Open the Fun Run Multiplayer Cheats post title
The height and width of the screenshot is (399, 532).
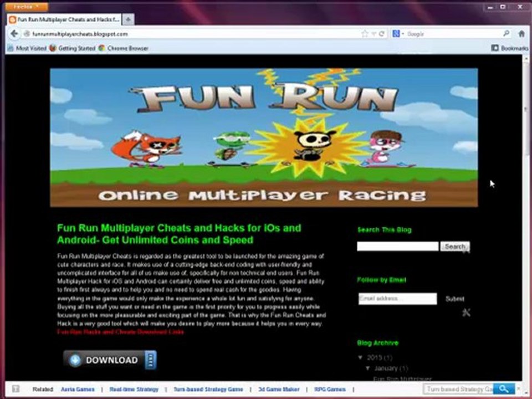click(x=179, y=234)
